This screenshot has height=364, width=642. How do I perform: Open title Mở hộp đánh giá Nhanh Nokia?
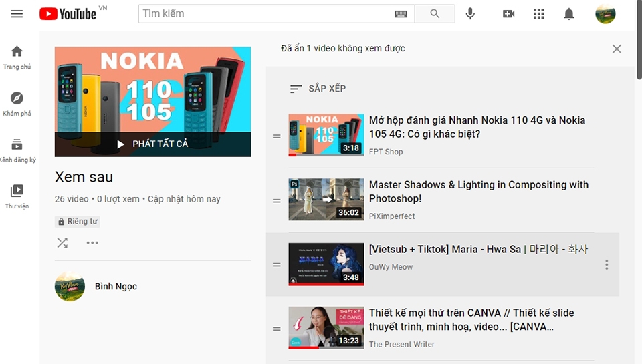(477, 127)
